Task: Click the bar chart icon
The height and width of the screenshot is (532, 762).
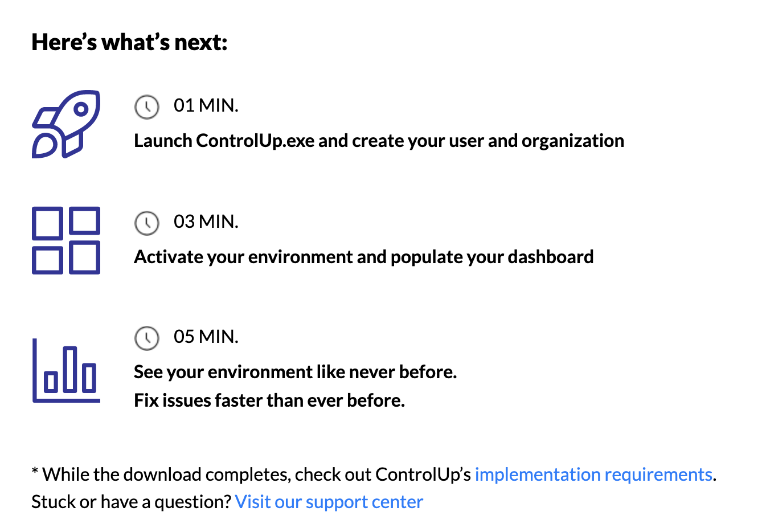Action: 66,370
